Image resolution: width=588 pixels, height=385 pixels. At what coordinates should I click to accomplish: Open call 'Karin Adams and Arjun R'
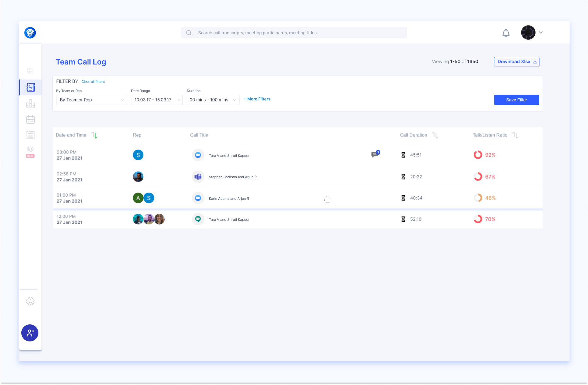click(229, 199)
